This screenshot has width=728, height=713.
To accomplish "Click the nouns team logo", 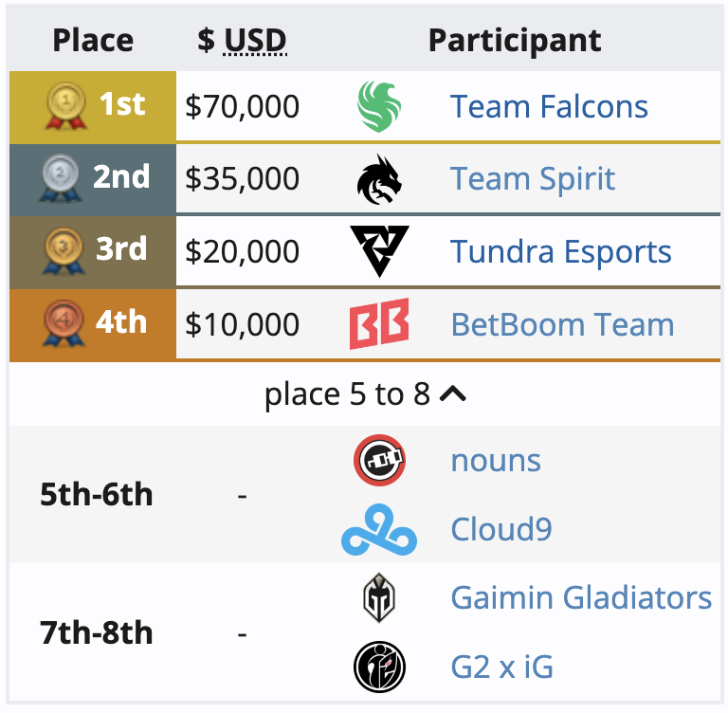I will point(379,461).
